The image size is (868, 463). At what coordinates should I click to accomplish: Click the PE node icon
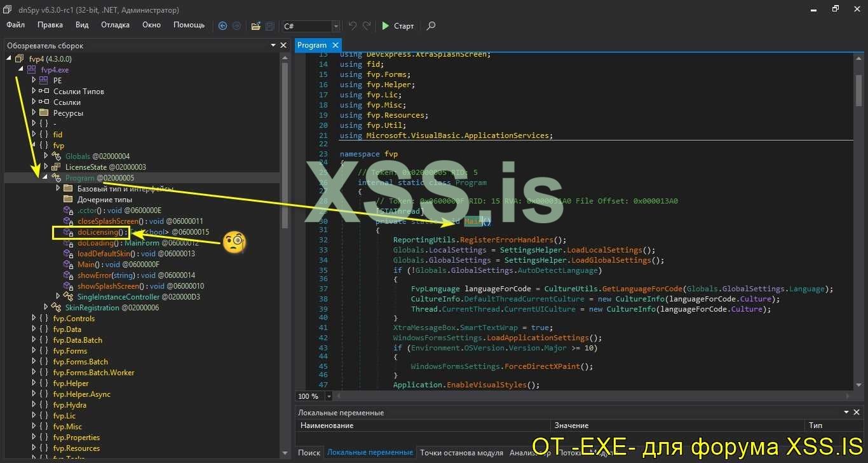[43, 81]
